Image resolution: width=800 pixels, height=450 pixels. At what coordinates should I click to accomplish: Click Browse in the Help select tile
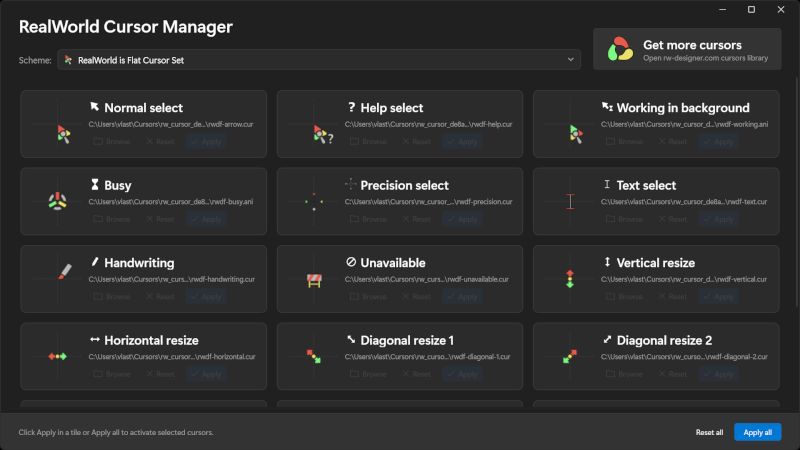[368, 141]
